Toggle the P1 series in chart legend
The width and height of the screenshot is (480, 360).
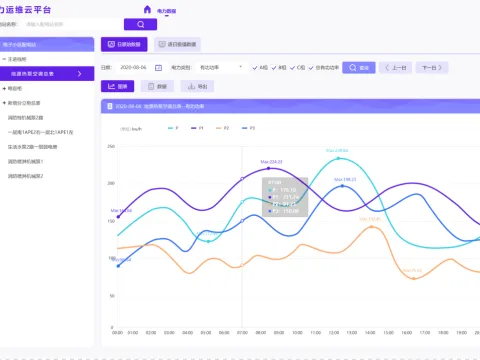point(197,128)
